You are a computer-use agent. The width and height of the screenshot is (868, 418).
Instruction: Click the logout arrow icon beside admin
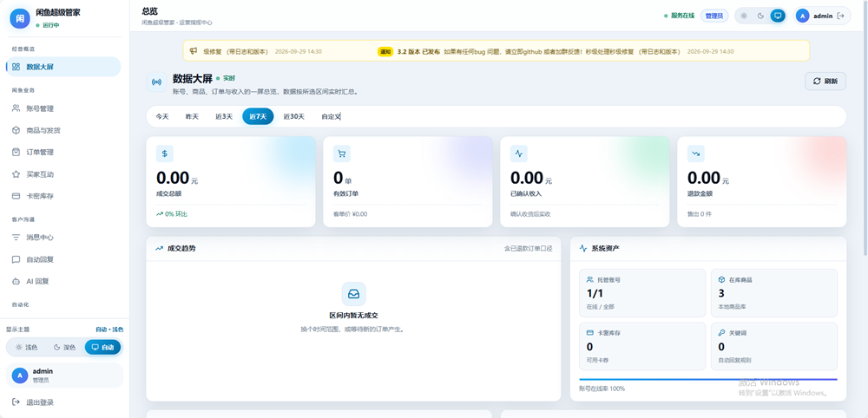pyautogui.click(x=841, y=16)
